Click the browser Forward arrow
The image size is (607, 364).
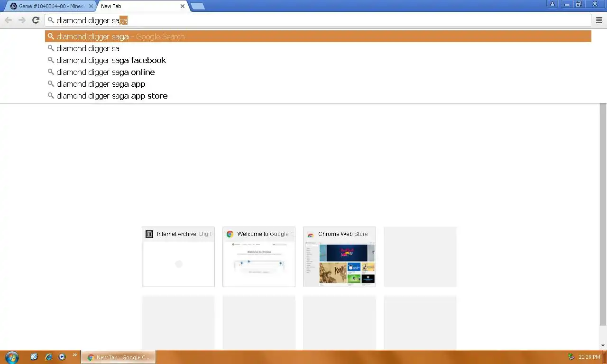click(x=22, y=20)
